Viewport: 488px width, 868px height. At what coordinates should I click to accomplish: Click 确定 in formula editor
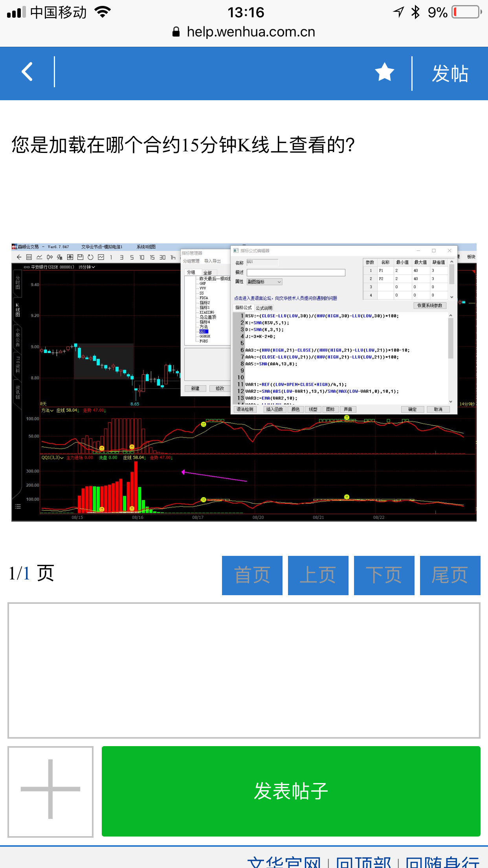pos(413,409)
